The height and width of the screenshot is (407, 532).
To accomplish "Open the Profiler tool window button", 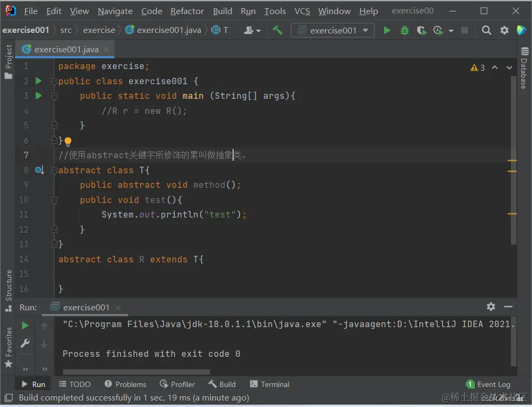I will 177,384.
